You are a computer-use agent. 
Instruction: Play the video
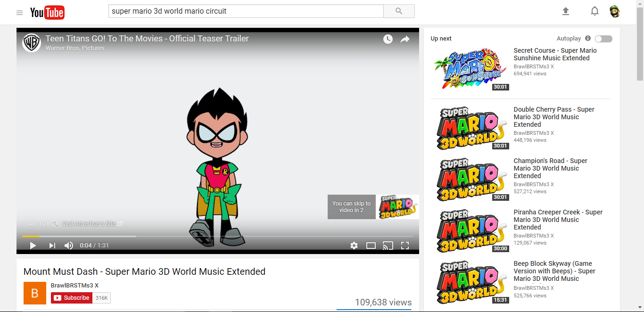33,246
